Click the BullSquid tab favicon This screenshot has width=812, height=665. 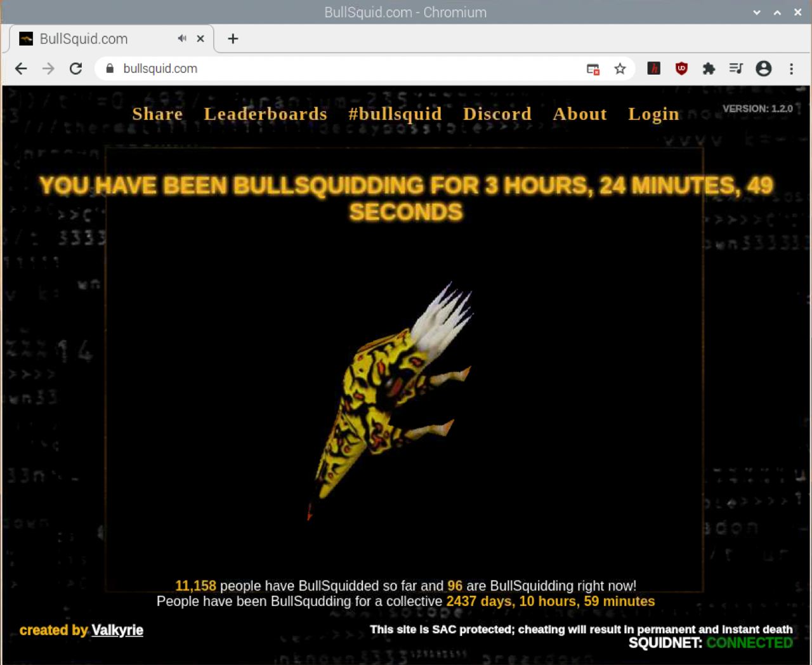pyautogui.click(x=26, y=39)
